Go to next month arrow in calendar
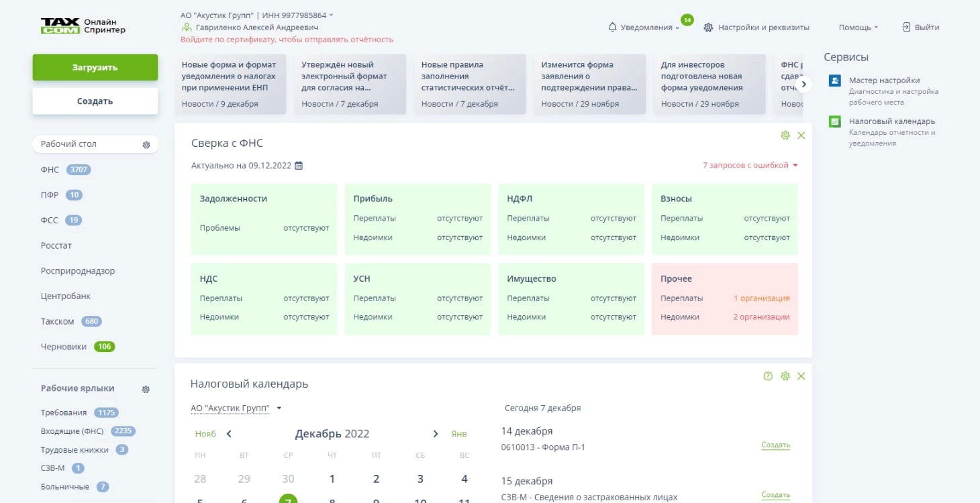 [436, 434]
